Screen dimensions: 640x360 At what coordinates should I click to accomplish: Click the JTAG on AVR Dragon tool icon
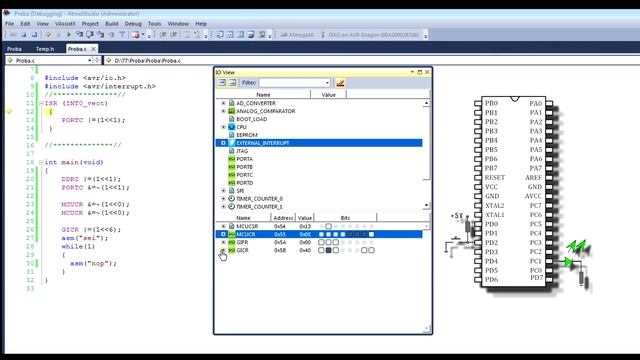coord(323,35)
